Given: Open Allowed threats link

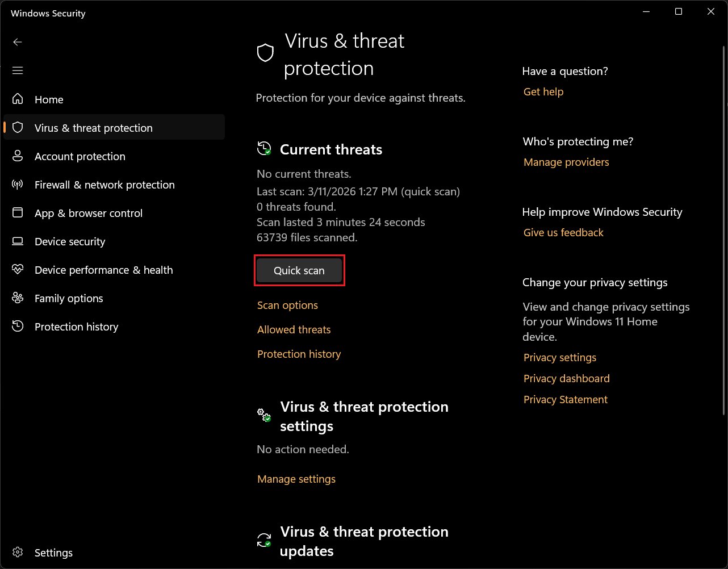Looking at the screenshot, I should 294,330.
